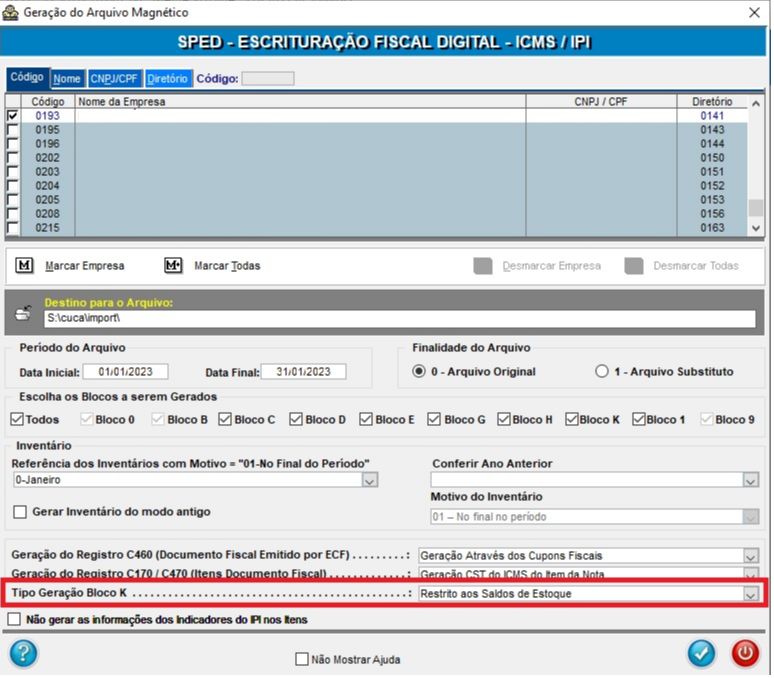Open Referência dos Inventários 0-Janeiro dropdown
Image resolution: width=774 pixels, height=678 pixels.
click(x=370, y=480)
